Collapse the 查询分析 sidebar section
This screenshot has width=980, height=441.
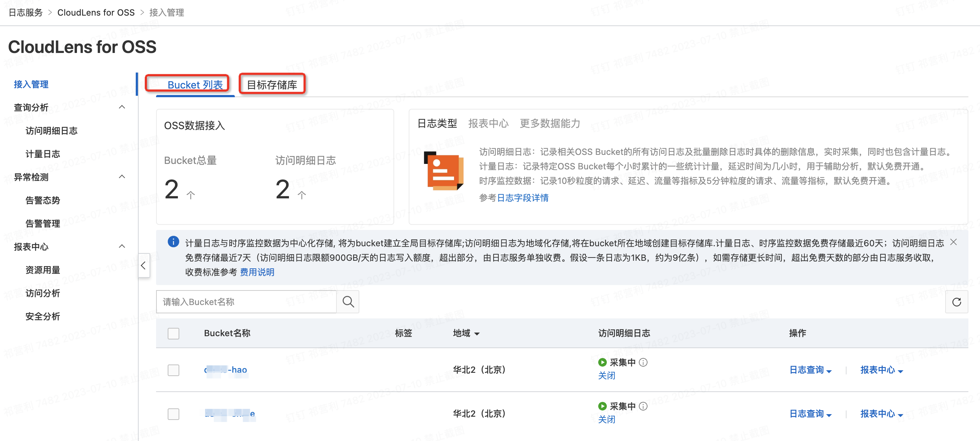(x=122, y=107)
